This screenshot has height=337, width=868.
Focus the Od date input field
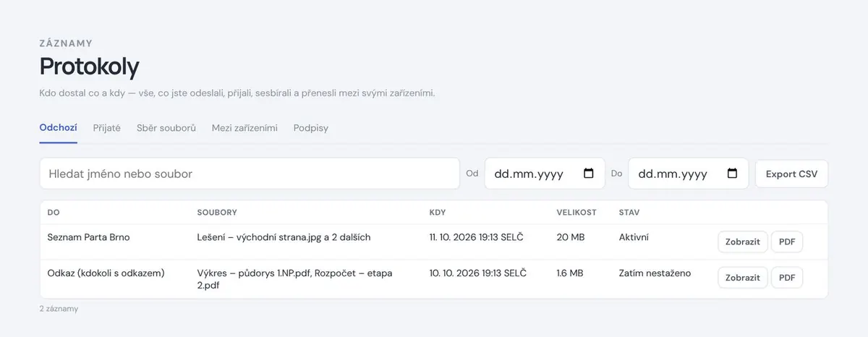coord(545,174)
